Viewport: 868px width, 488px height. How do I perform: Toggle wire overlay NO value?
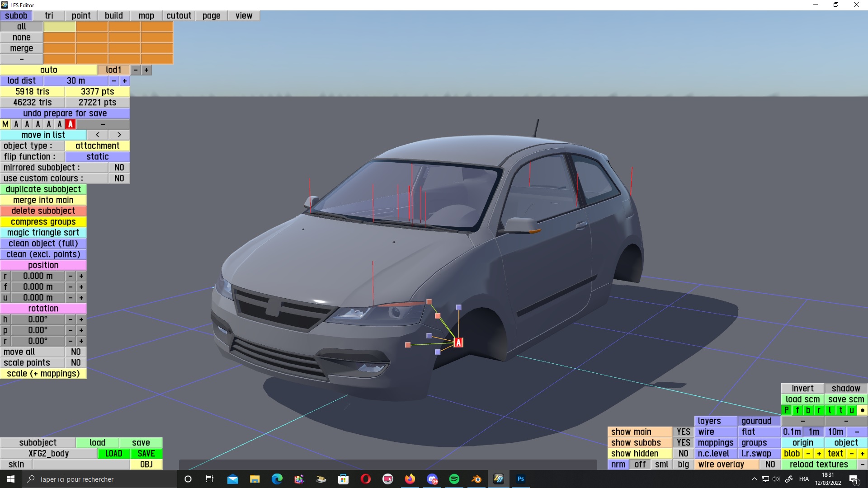(x=770, y=465)
